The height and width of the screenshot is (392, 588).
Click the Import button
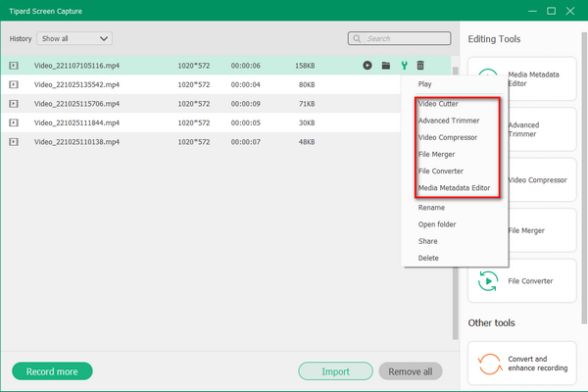tap(335, 371)
